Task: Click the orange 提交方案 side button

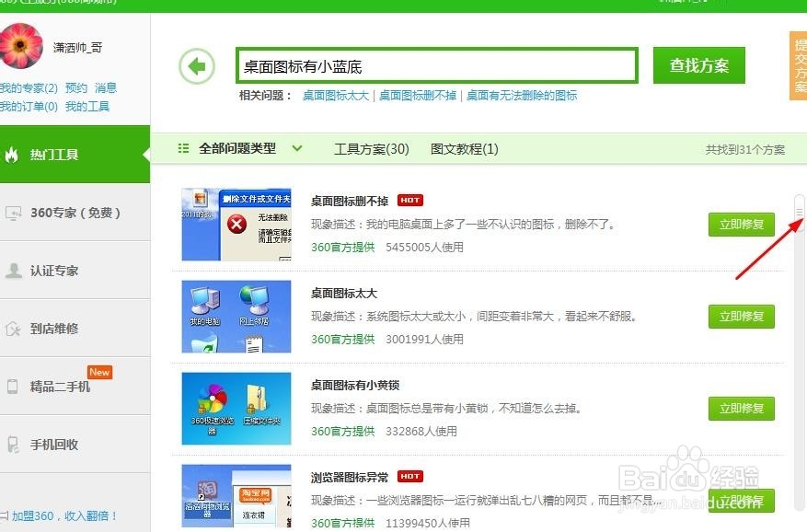Action: pyautogui.click(x=798, y=65)
